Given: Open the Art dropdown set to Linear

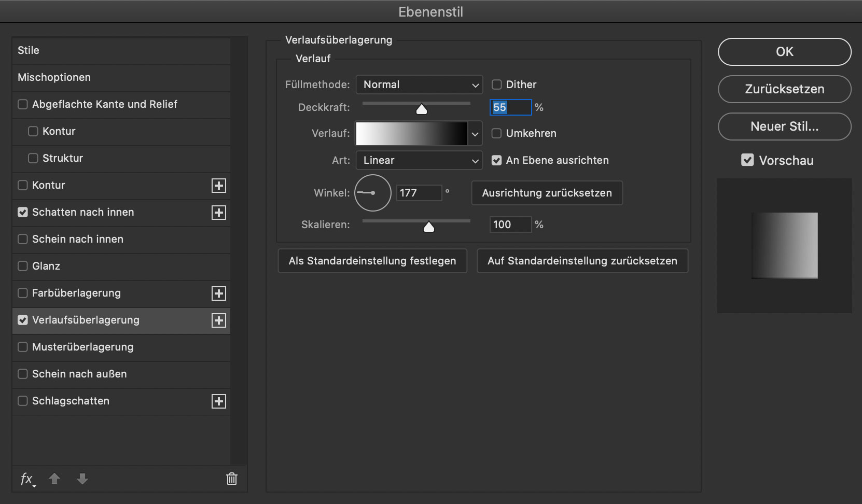Looking at the screenshot, I should pos(419,160).
